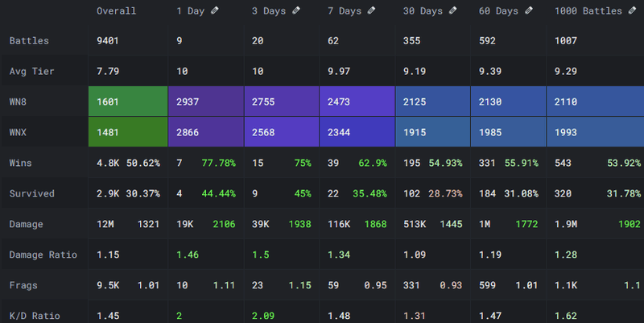Click the Overall Battles count 9401

(109, 40)
